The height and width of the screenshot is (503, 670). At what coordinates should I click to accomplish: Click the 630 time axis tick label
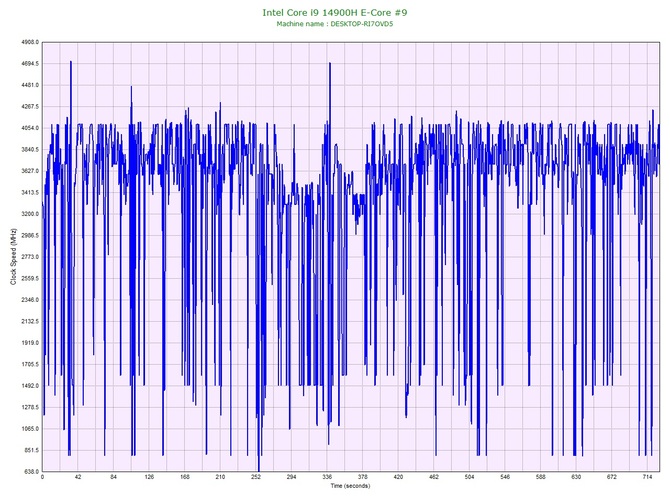coord(576,477)
